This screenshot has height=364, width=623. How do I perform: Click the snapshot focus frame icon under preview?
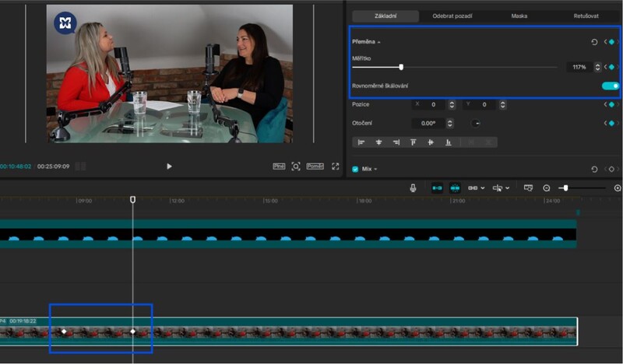tap(296, 166)
